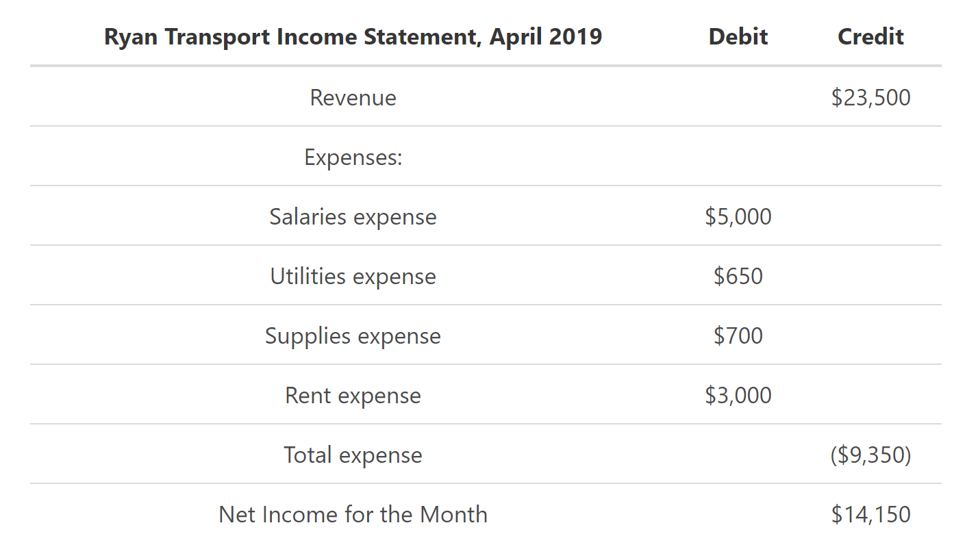The height and width of the screenshot is (560, 978).
Task: Click the empty Credit cell in Rent expense row
Action: (x=870, y=396)
